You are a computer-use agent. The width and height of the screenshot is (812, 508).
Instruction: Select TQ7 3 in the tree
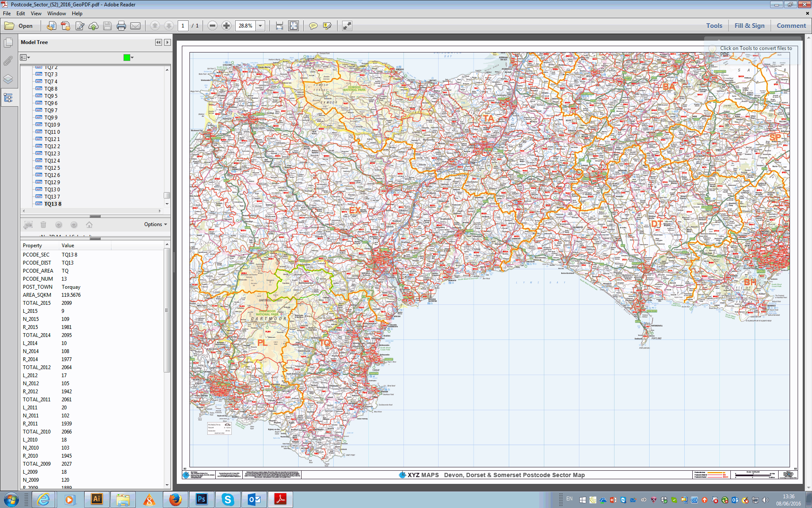pyautogui.click(x=51, y=75)
